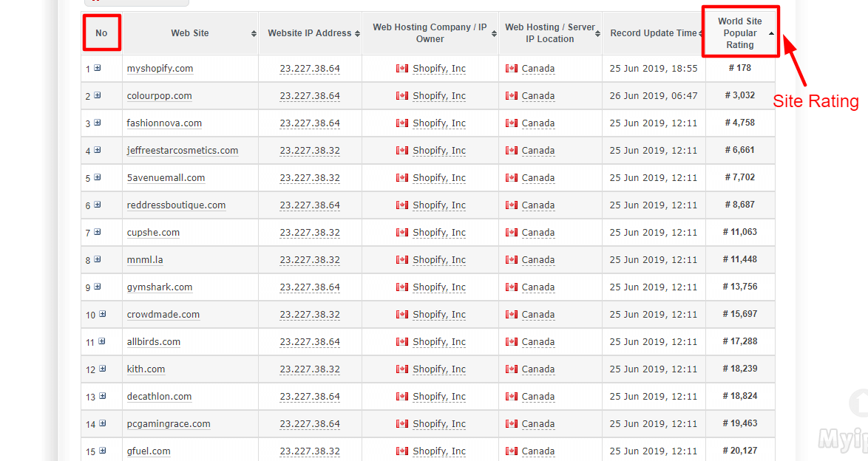Click IP 23.227.38.64 in gymshark.com row

click(x=310, y=287)
